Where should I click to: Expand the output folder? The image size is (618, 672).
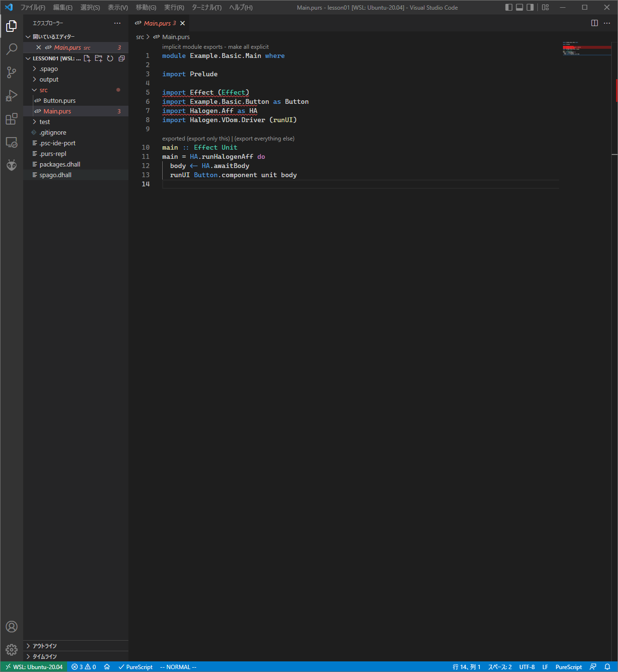coord(76,79)
